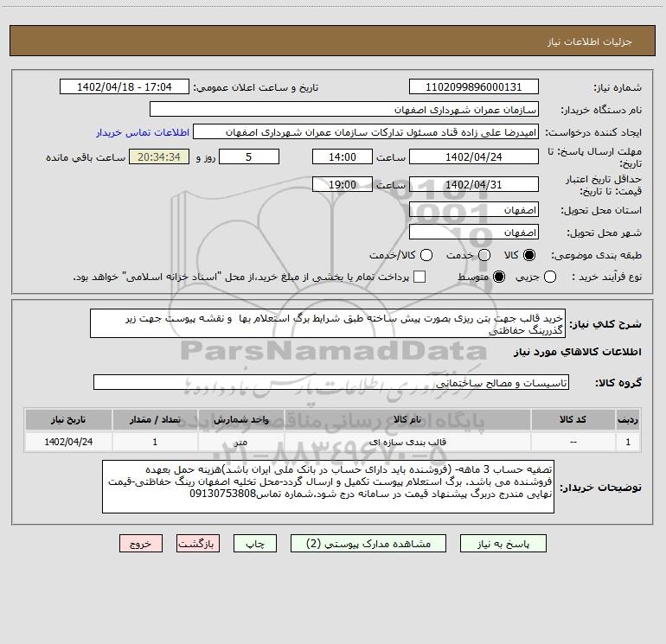Screen dimensions: 666x644
Task: Click the price validity date 1402/04/31 field
Action: tap(474, 184)
